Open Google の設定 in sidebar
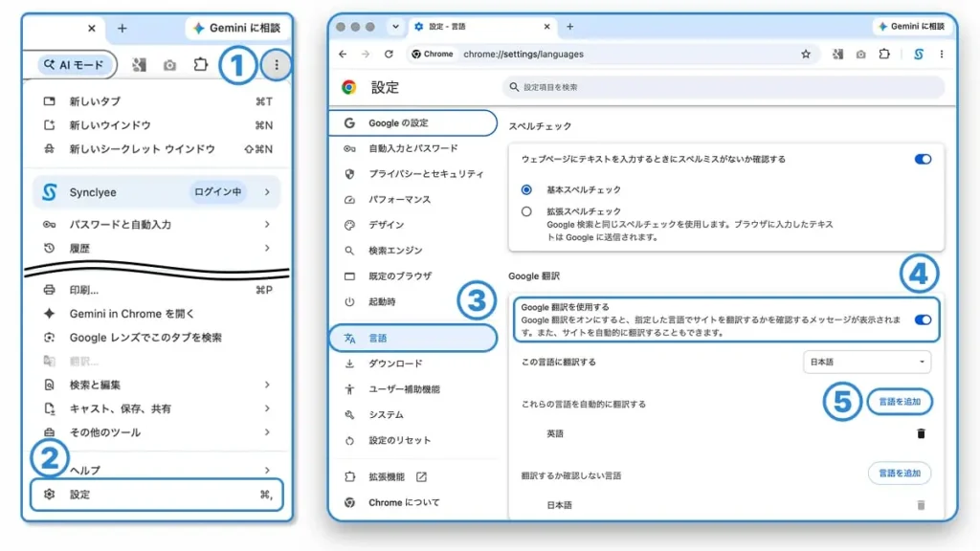The image size is (980, 551). [x=412, y=123]
